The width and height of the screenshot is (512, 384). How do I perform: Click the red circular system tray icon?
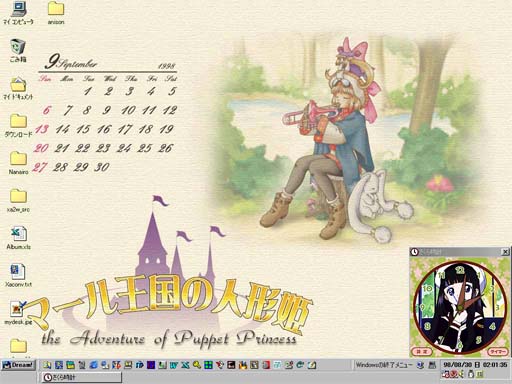(453, 375)
